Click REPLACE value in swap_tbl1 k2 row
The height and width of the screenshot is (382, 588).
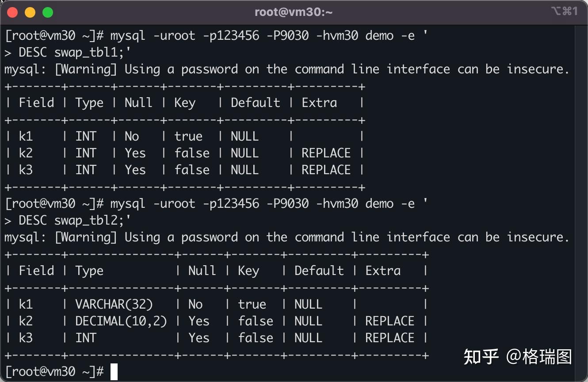[326, 153]
